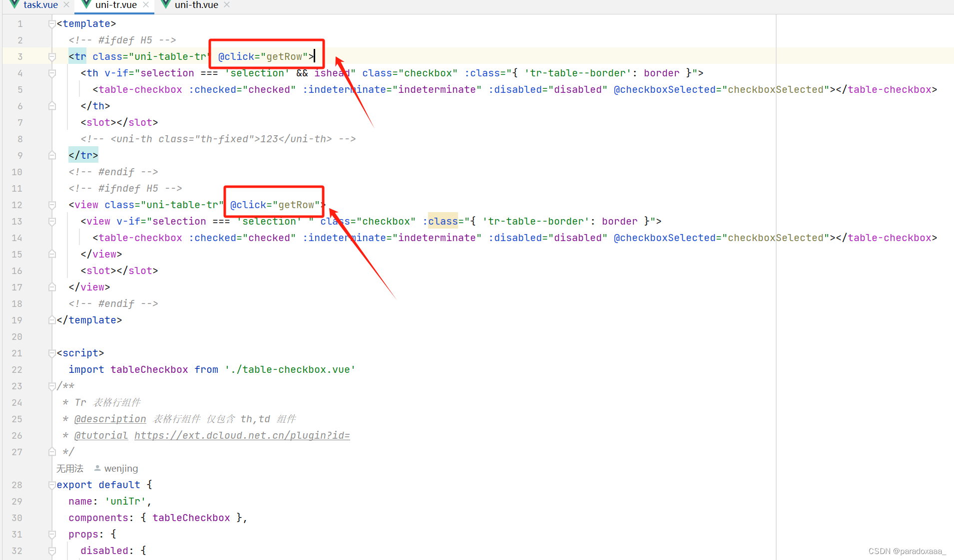Click the closing </template> tag
The width and height of the screenshot is (954, 560).
89,320
